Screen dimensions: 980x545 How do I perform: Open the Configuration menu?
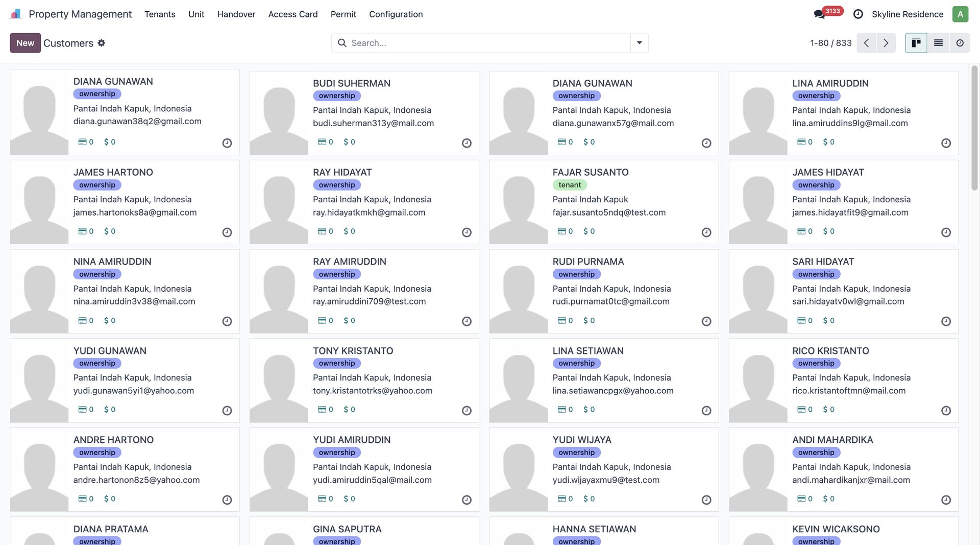pyautogui.click(x=396, y=14)
